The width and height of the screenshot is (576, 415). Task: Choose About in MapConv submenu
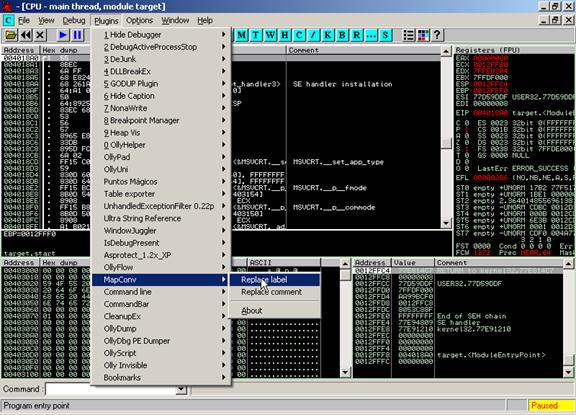(275, 311)
